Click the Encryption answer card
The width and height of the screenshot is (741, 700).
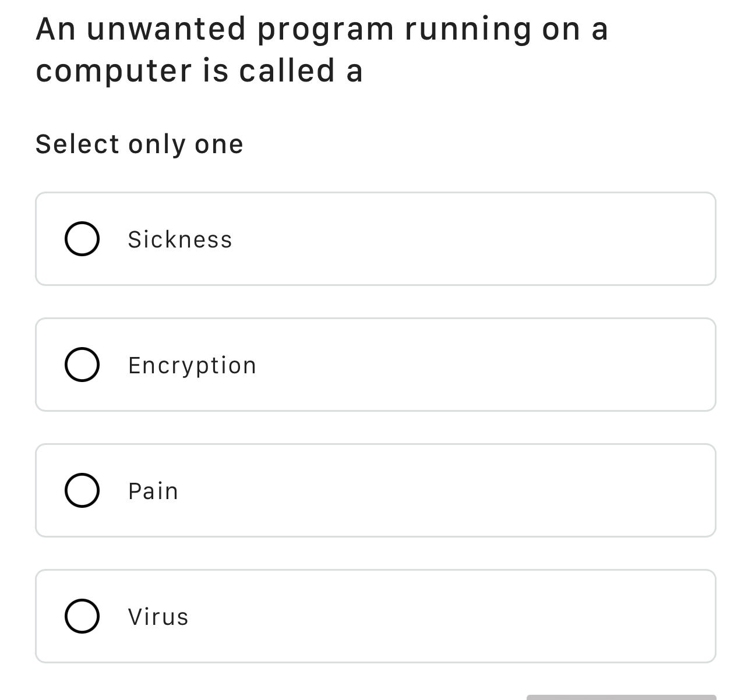376,365
